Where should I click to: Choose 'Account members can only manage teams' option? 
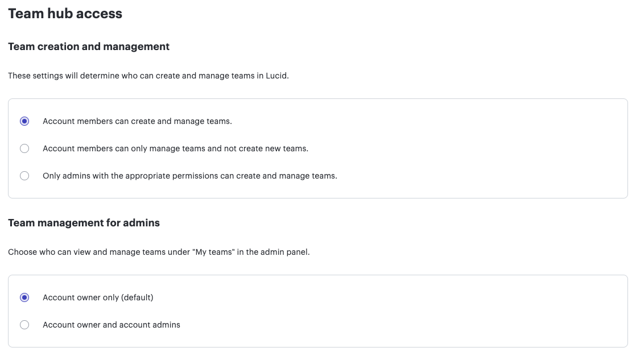coord(24,148)
